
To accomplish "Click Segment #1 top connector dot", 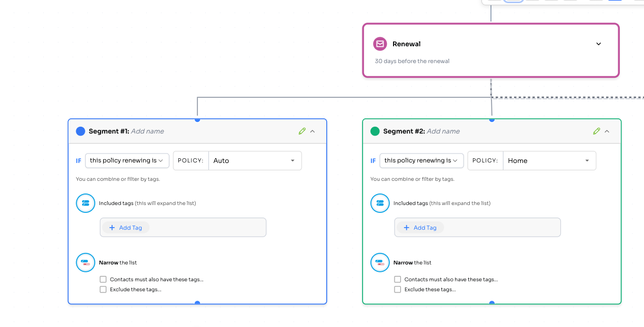I will (197, 119).
